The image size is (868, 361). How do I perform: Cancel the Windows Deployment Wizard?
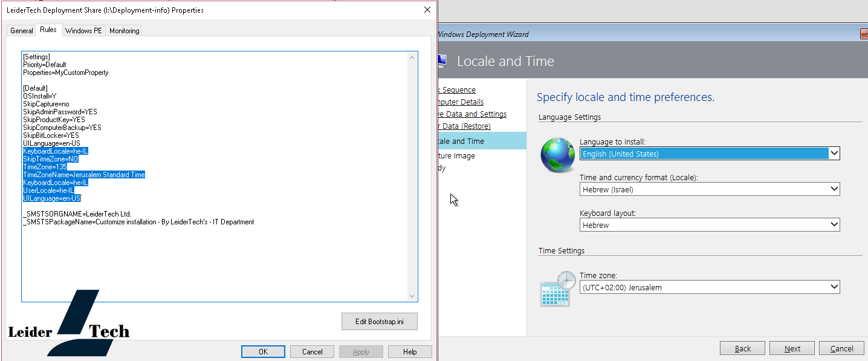pyautogui.click(x=841, y=348)
